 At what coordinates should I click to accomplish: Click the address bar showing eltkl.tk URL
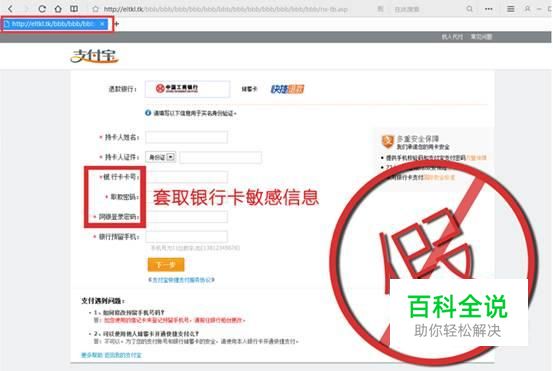226,9
